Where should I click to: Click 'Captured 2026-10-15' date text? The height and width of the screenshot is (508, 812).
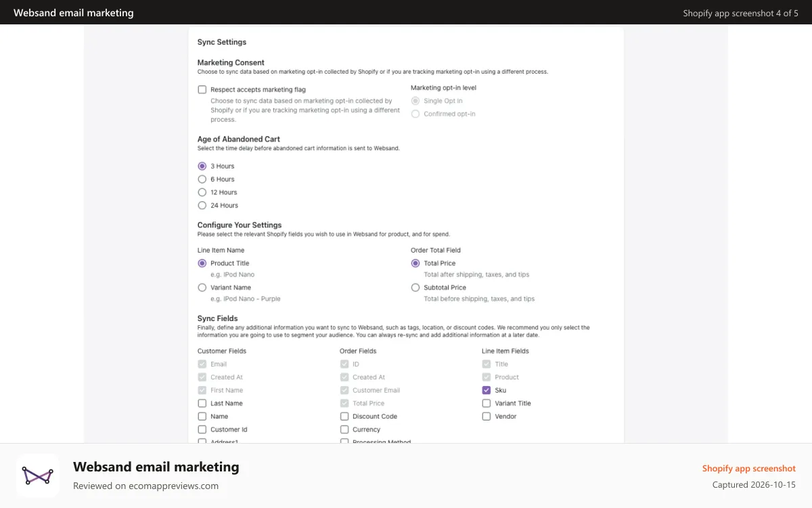click(754, 485)
